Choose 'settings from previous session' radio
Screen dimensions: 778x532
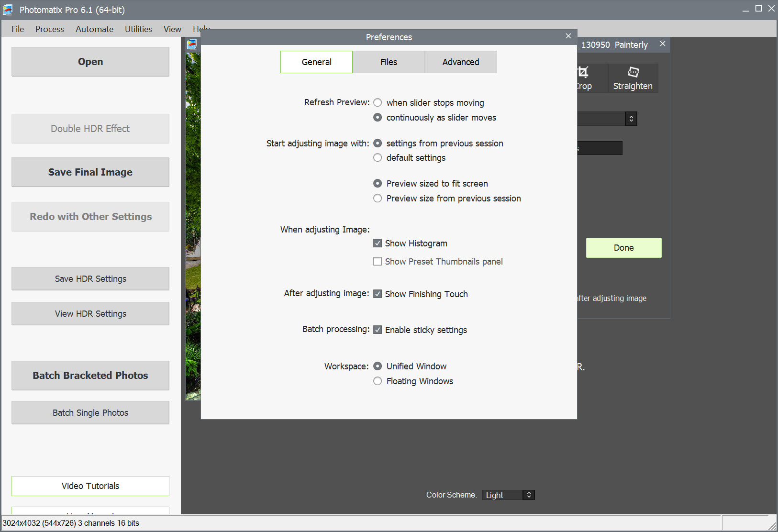click(x=378, y=143)
